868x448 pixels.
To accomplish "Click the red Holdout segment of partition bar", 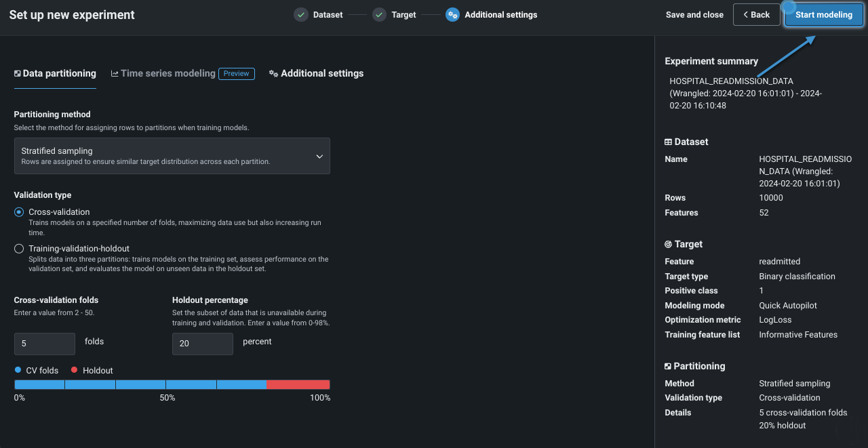I will coord(298,385).
